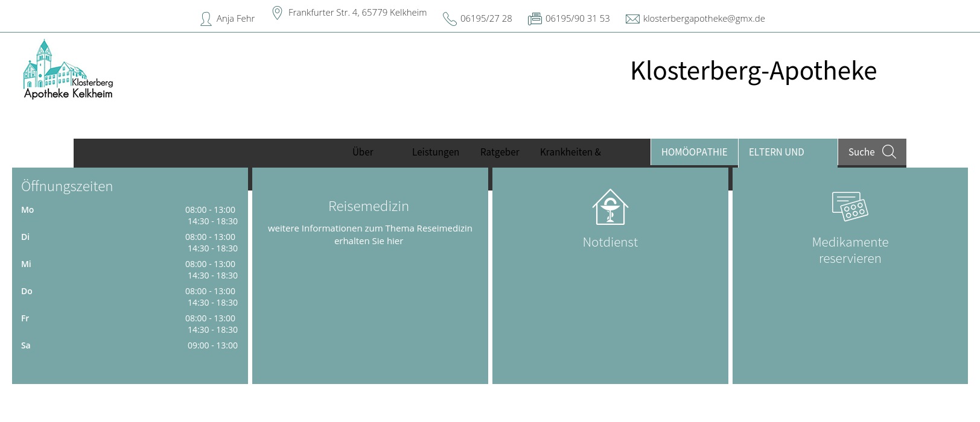
Task: Click Monday morning hours 08:00 - 13:00
Action: pyautogui.click(x=210, y=210)
